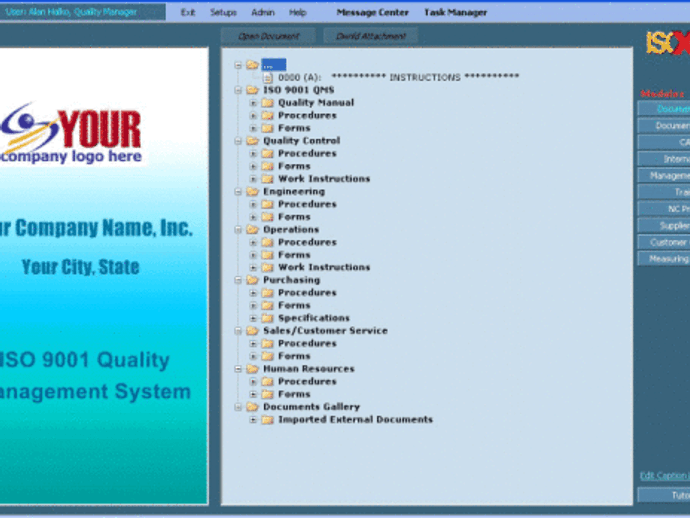Click the root folder icon at tree top
This screenshot has width=690, height=518.
point(252,65)
